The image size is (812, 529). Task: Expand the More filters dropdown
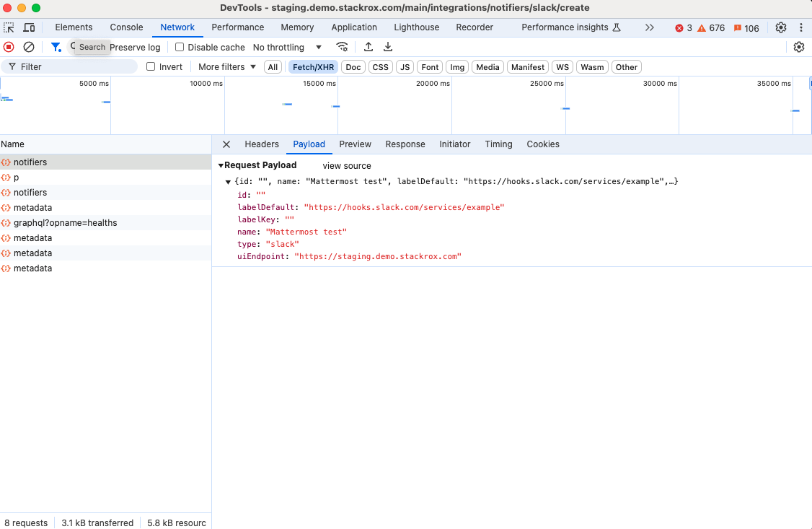click(226, 67)
